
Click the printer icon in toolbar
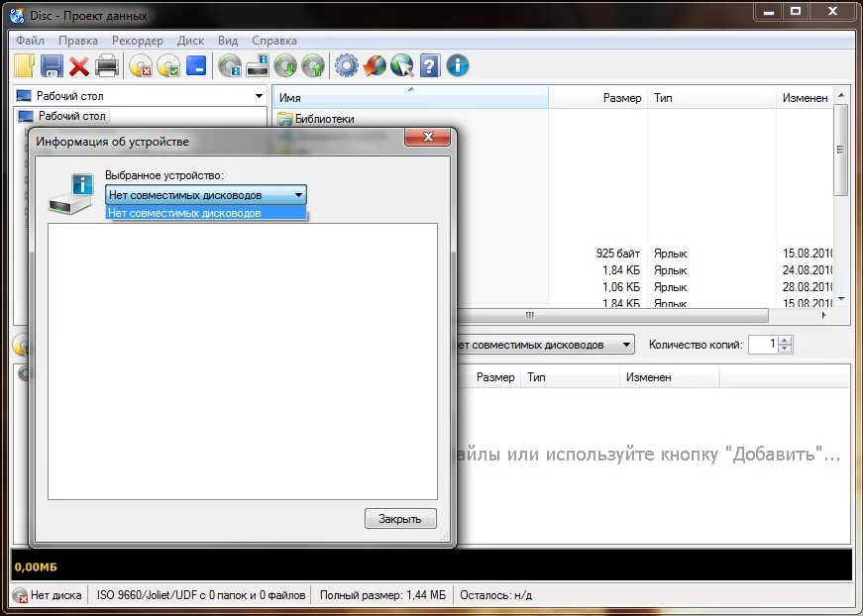click(107, 66)
